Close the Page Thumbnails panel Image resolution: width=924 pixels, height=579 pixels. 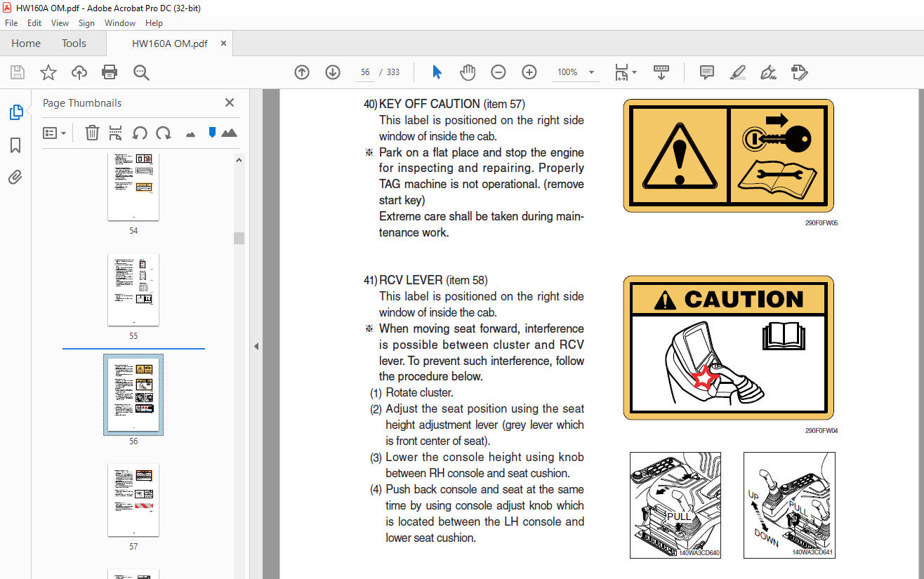(230, 102)
